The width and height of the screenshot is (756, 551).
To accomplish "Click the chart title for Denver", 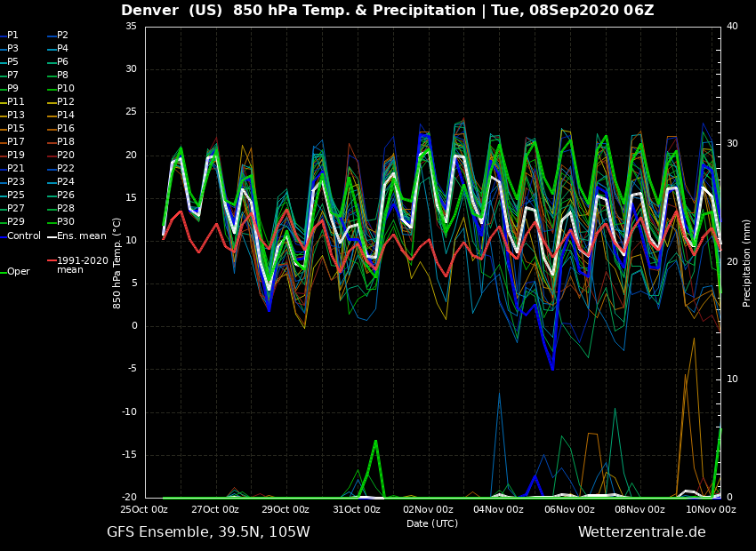I will (387, 11).
